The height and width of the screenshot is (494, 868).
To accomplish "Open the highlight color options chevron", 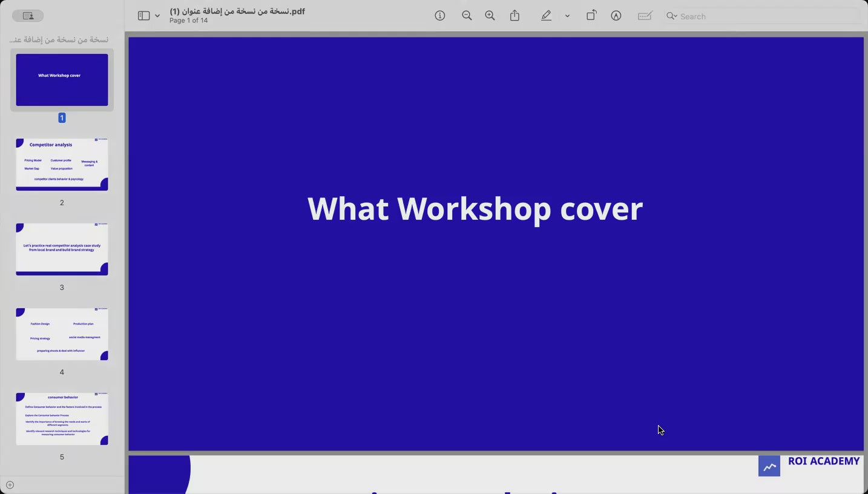I will [x=567, y=16].
